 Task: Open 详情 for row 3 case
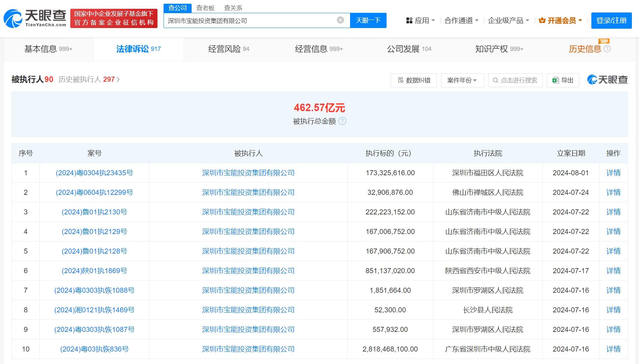pyautogui.click(x=613, y=212)
